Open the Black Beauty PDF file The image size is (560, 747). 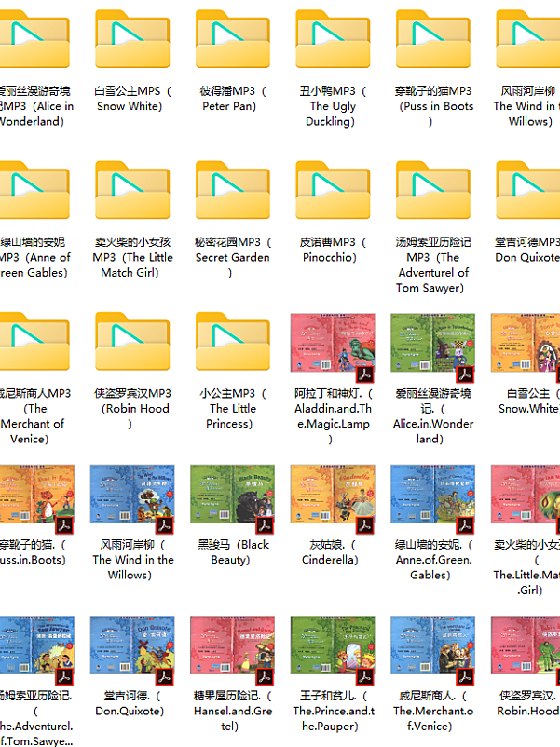pyautogui.click(x=233, y=498)
